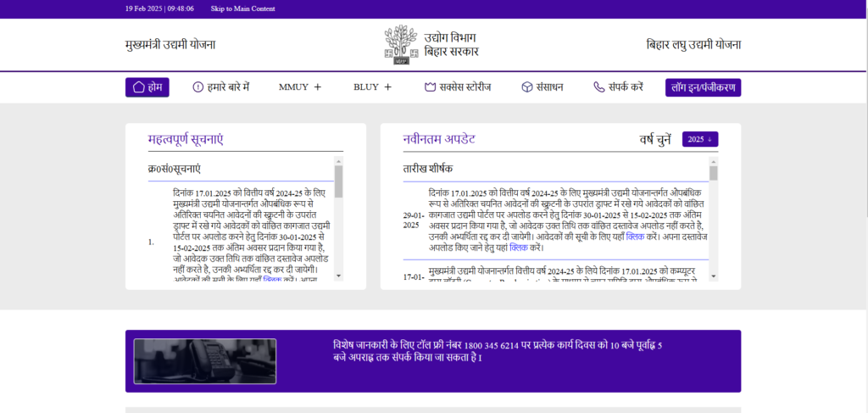Click बिहार लघु उद्यमी योजना header title
The height and width of the screenshot is (413, 868).
693,45
